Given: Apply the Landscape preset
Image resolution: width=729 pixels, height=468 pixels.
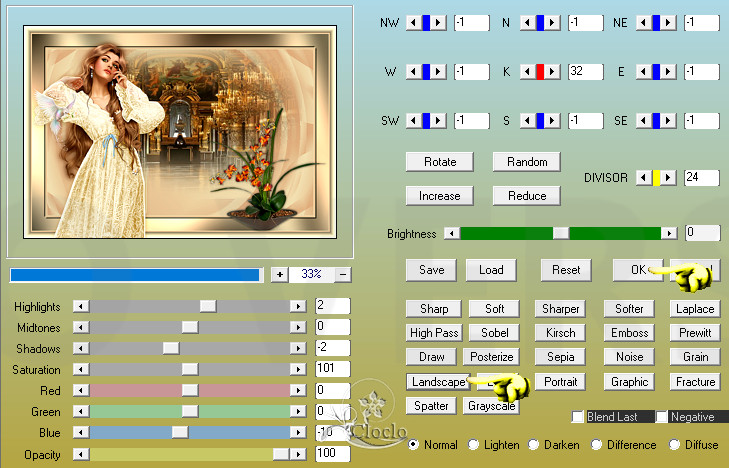Looking at the screenshot, I should coord(437,382).
